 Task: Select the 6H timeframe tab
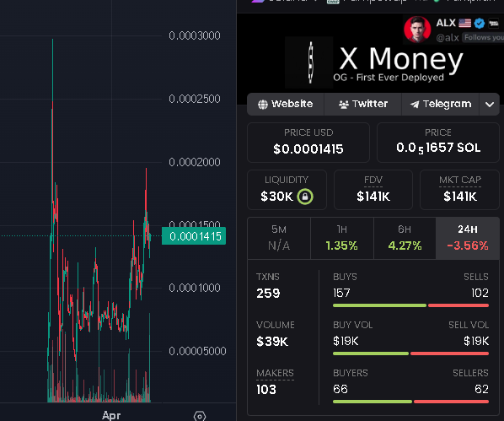pyautogui.click(x=405, y=238)
